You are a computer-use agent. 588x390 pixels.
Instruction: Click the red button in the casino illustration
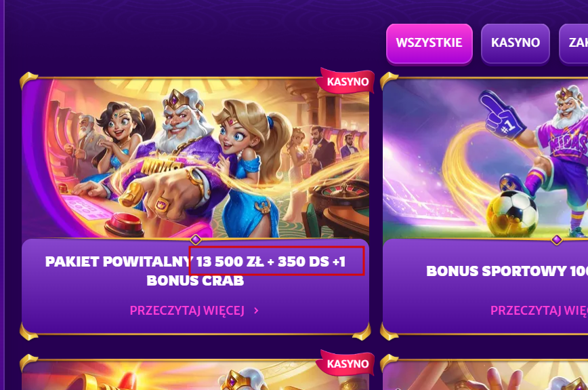[125, 223]
